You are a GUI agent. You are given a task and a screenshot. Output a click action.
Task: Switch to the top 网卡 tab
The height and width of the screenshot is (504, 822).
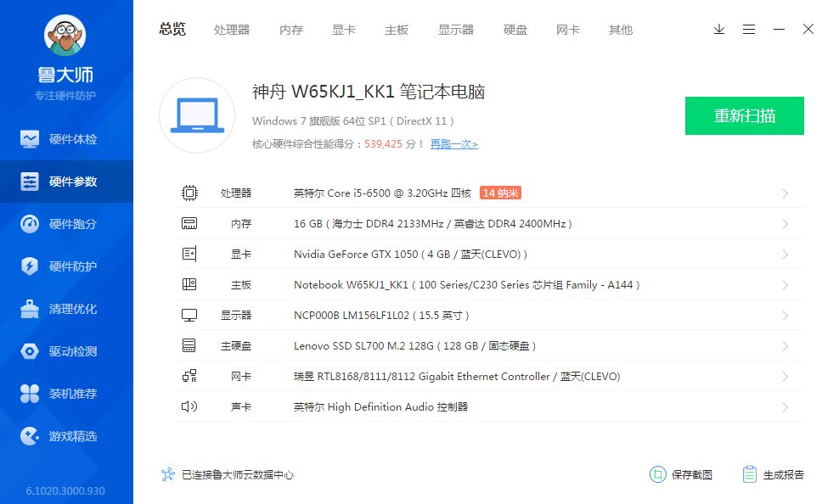pos(568,30)
